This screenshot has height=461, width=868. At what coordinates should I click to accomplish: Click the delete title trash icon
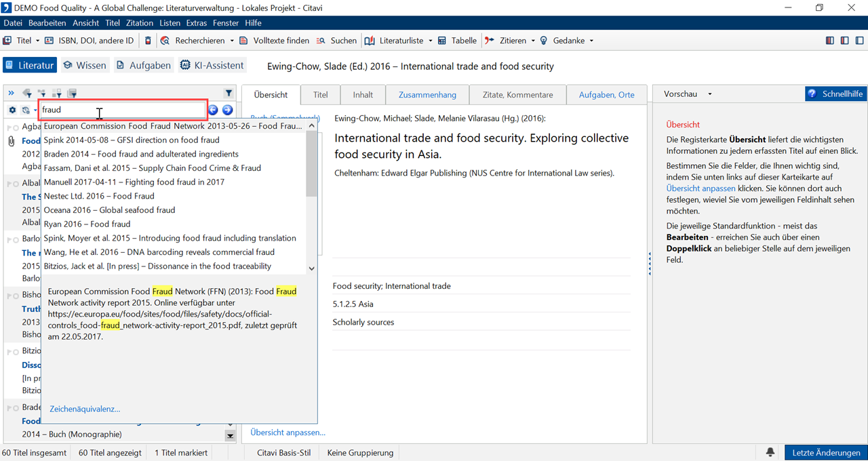149,41
